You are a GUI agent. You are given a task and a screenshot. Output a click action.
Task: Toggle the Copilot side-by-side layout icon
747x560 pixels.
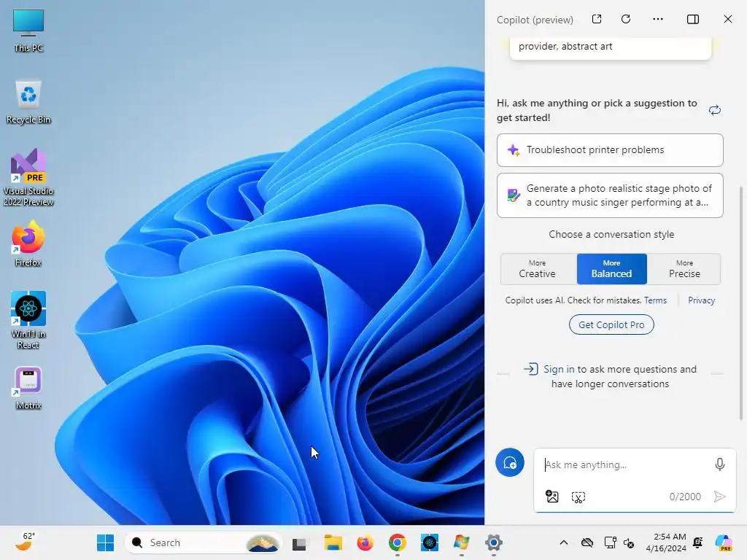[693, 19]
